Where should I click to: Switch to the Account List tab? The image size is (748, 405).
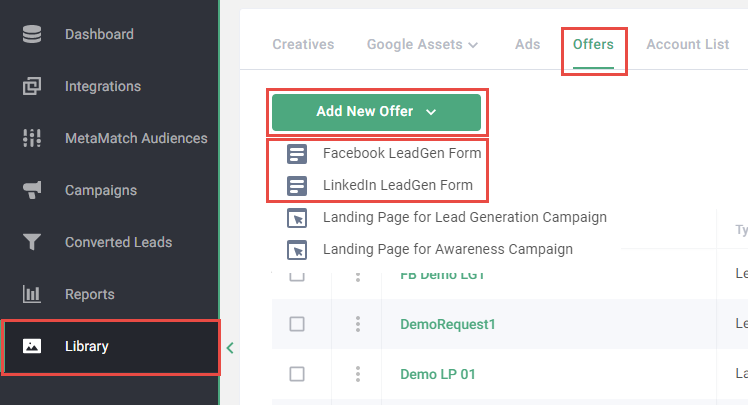[687, 45]
